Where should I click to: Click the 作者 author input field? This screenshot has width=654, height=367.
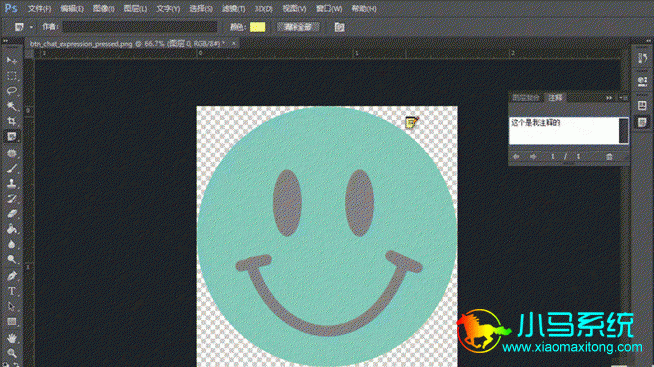(x=140, y=28)
